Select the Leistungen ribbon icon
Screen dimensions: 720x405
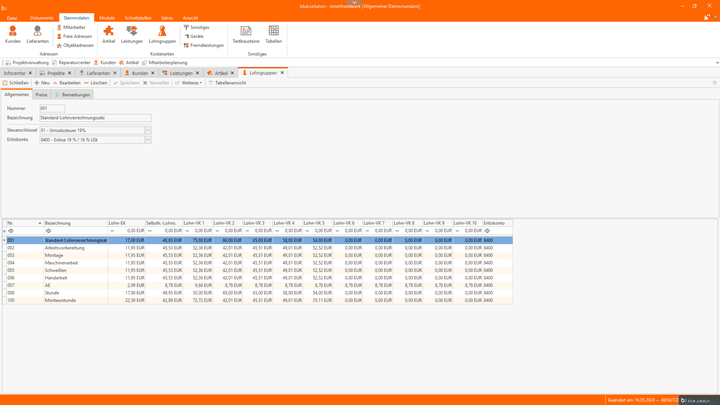pyautogui.click(x=132, y=34)
